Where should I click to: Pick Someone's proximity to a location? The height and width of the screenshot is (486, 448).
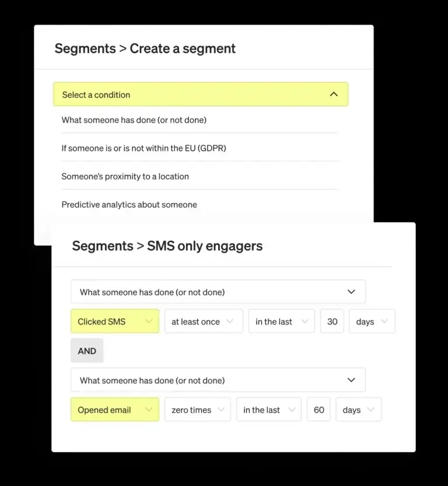pyautogui.click(x=125, y=176)
